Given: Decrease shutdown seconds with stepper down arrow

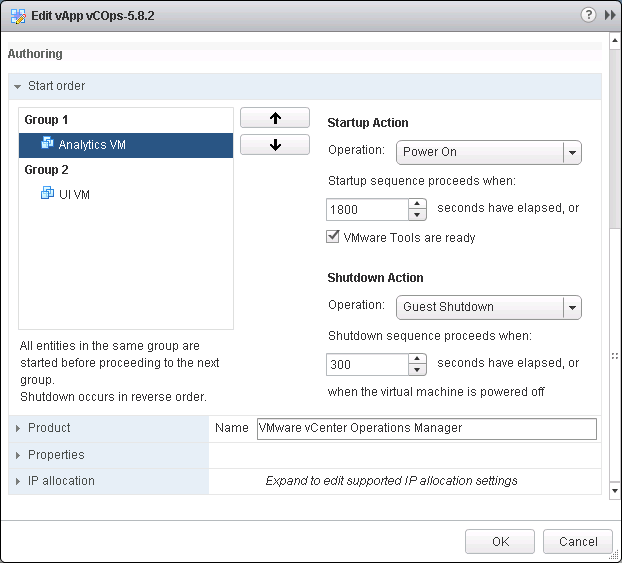Looking at the screenshot, I should tap(418, 370).
